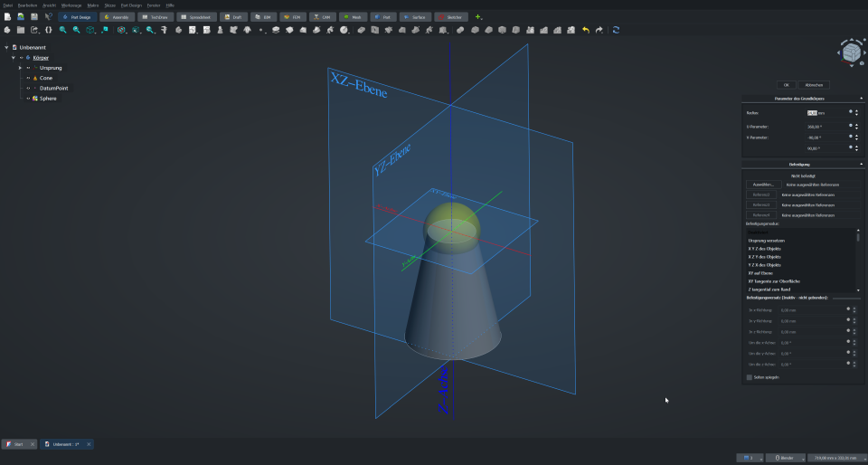Add a workbench with green plus

click(x=478, y=16)
